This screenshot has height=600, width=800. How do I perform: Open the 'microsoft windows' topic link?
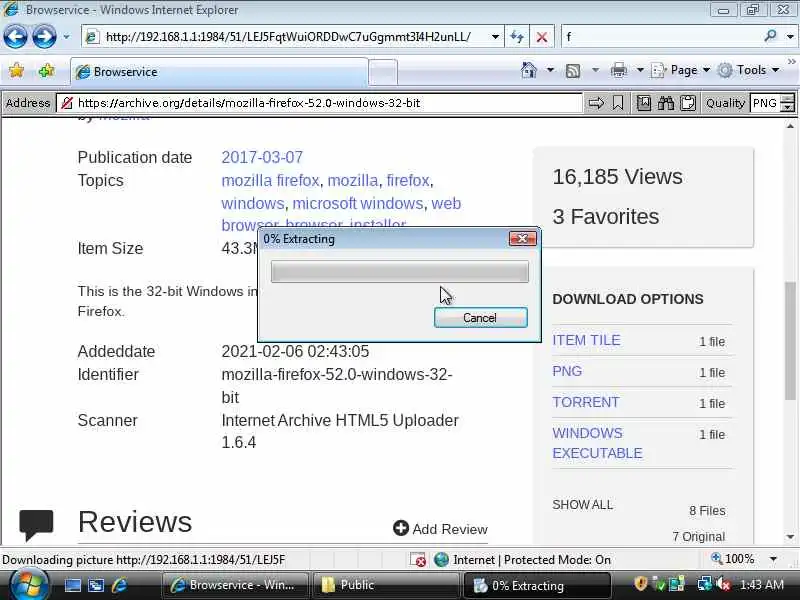coord(358,204)
